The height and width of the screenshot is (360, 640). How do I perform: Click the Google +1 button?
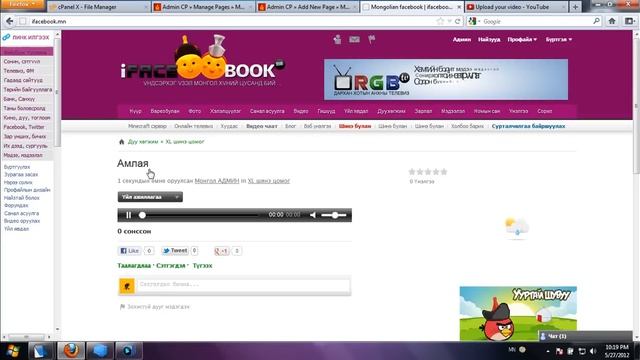[x=222, y=251]
